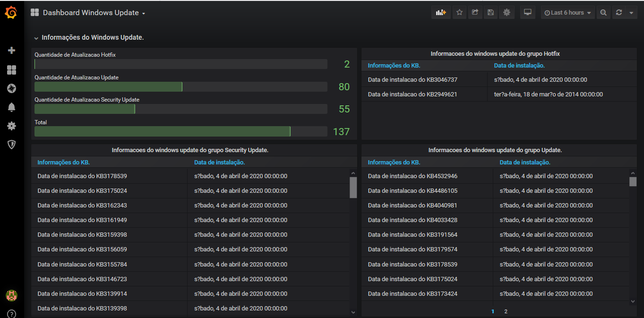This screenshot has height=318, width=644.
Task: Star this dashboard as favorite
Action: point(459,13)
